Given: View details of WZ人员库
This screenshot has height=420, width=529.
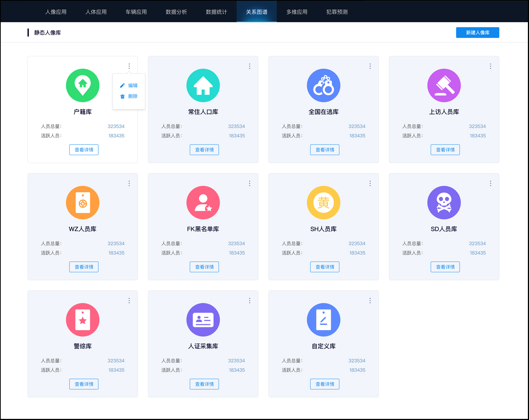Looking at the screenshot, I should click(84, 267).
